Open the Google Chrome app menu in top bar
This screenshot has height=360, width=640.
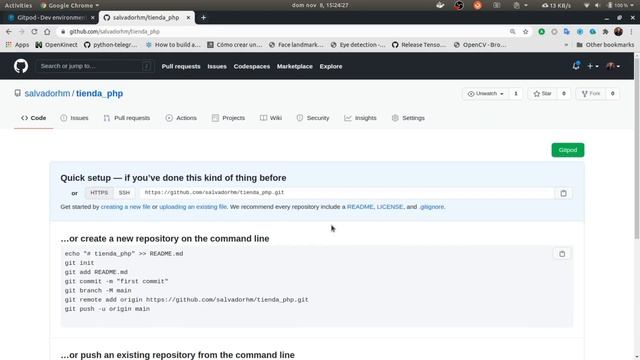tap(69, 5)
